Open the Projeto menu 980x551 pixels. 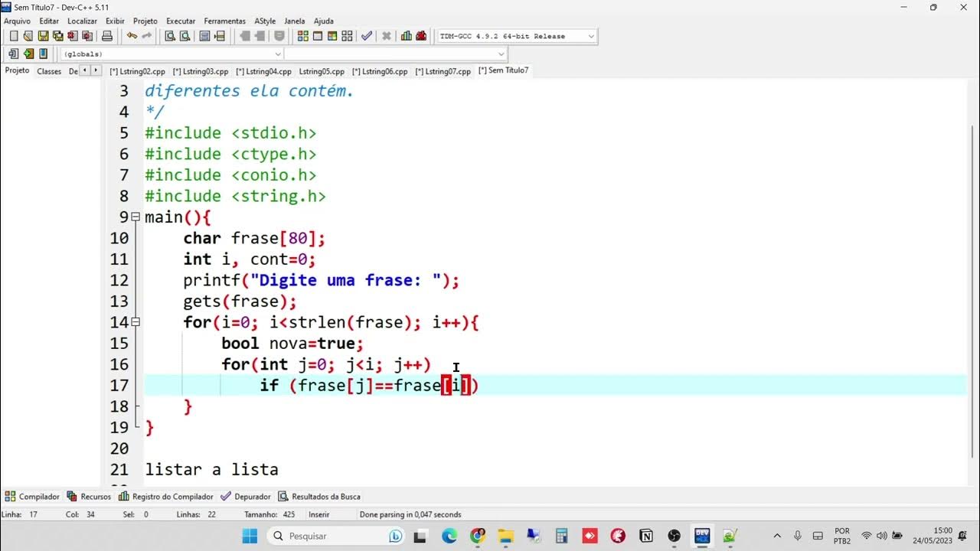pyautogui.click(x=145, y=21)
